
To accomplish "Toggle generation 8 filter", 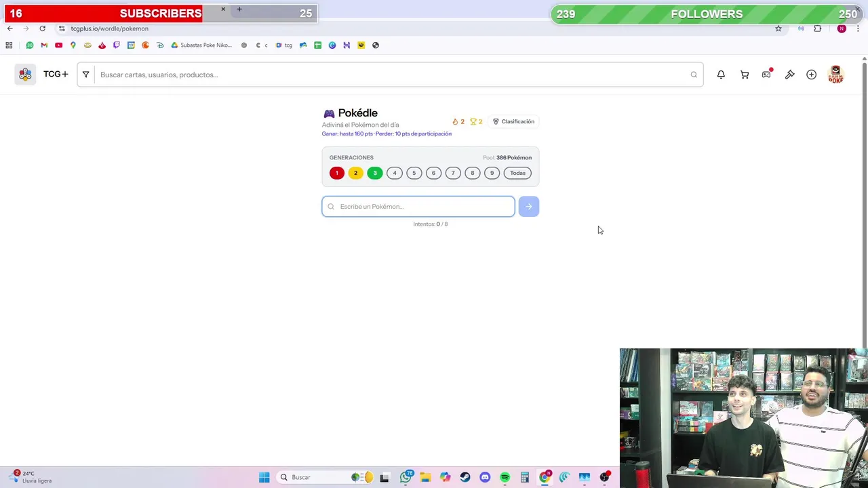I will click(x=473, y=173).
